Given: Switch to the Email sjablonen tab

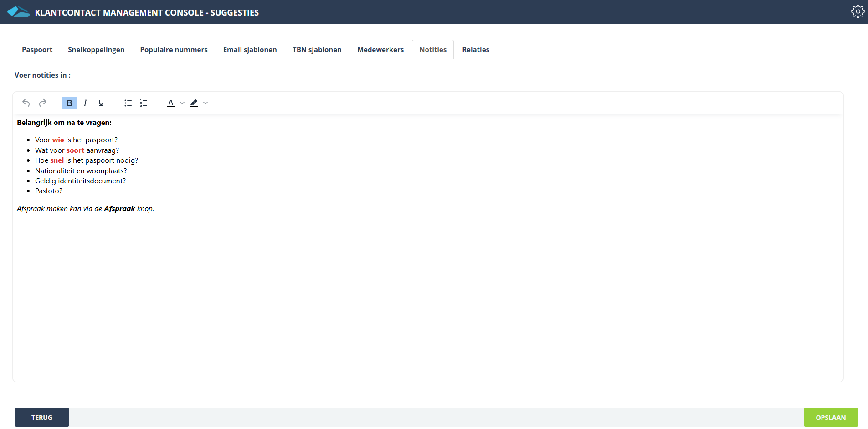Looking at the screenshot, I should click(x=250, y=49).
